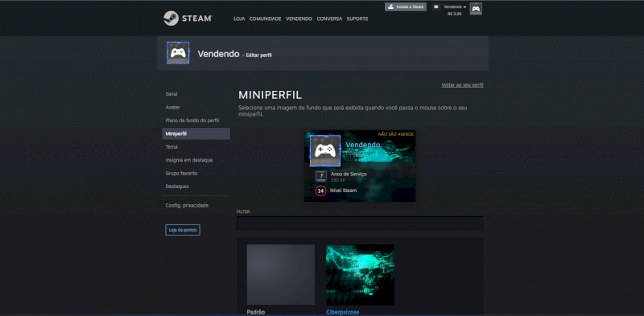Screen dimensions: 644x316
Task: Click the Loja de pontos button
Action: 183,230
